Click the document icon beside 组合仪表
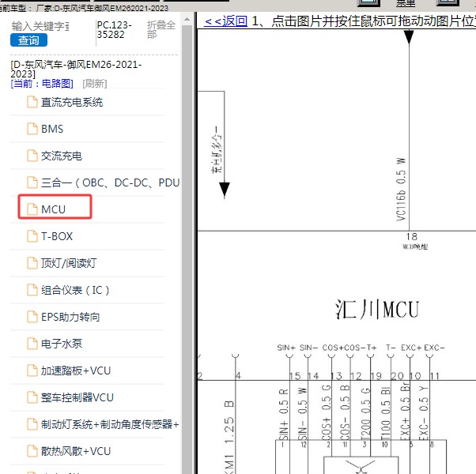The width and height of the screenshot is (476, 474). coord(32,290)
